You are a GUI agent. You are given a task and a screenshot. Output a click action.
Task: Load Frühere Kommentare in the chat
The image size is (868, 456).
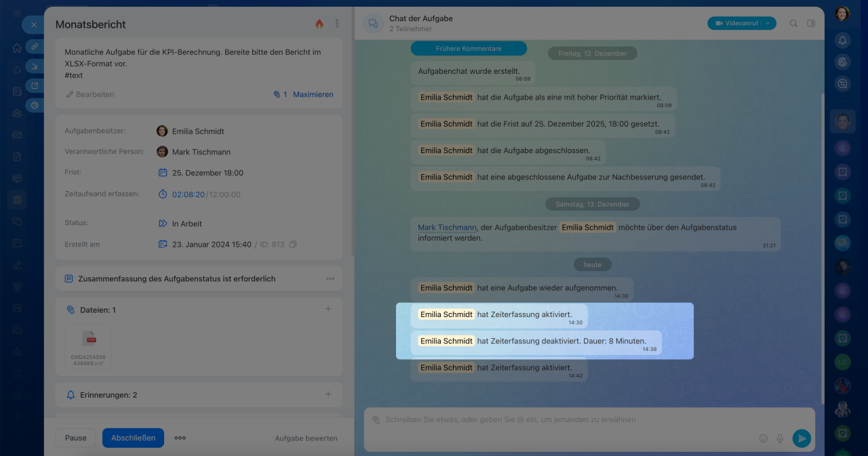pos(469,48)
